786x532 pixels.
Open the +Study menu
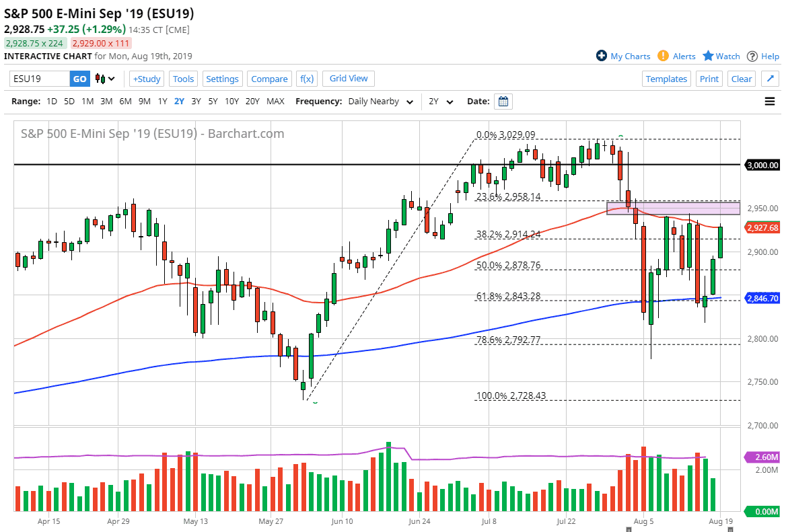[146, 79]
